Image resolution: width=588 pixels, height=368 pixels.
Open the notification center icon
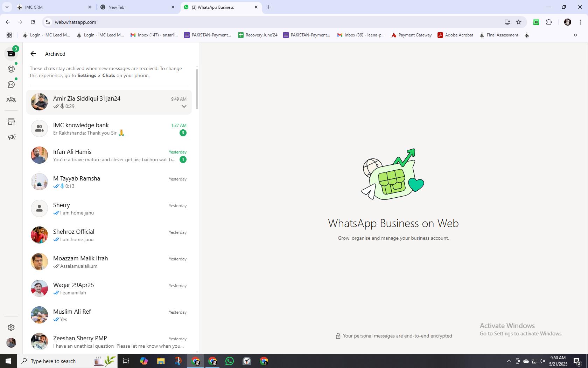click(577, 361)
